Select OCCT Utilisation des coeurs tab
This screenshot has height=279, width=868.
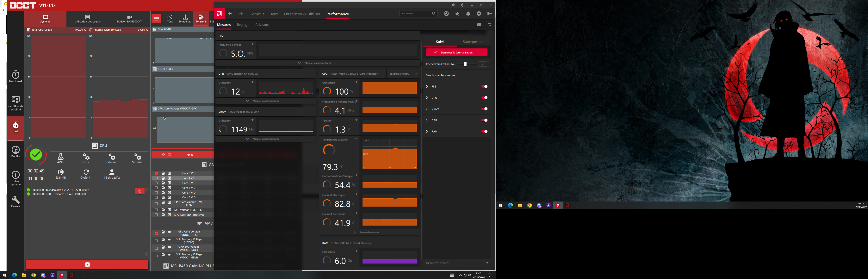click(x=87, y=19)
